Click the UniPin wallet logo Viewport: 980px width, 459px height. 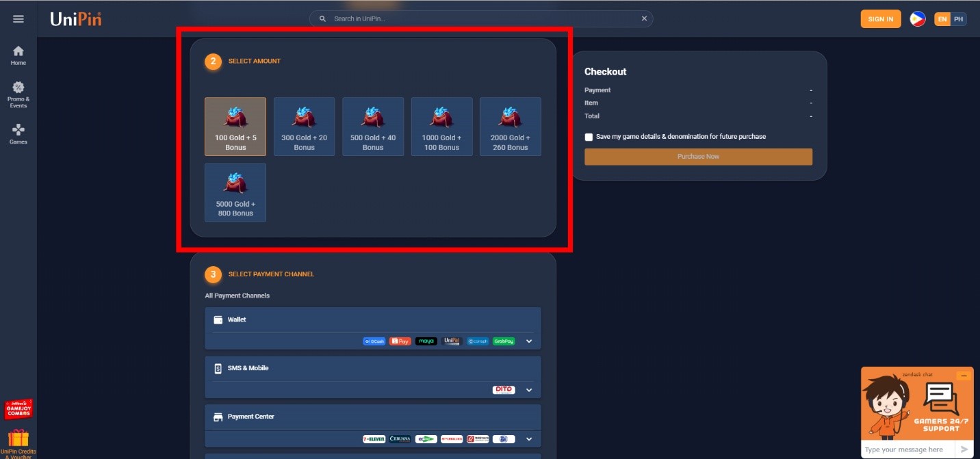coord(452,341)
